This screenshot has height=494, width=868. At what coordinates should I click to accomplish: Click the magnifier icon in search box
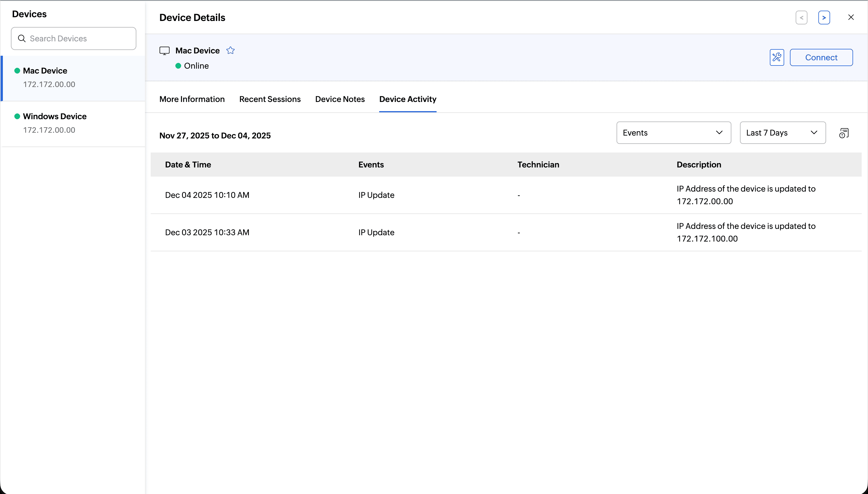[22, 38]
